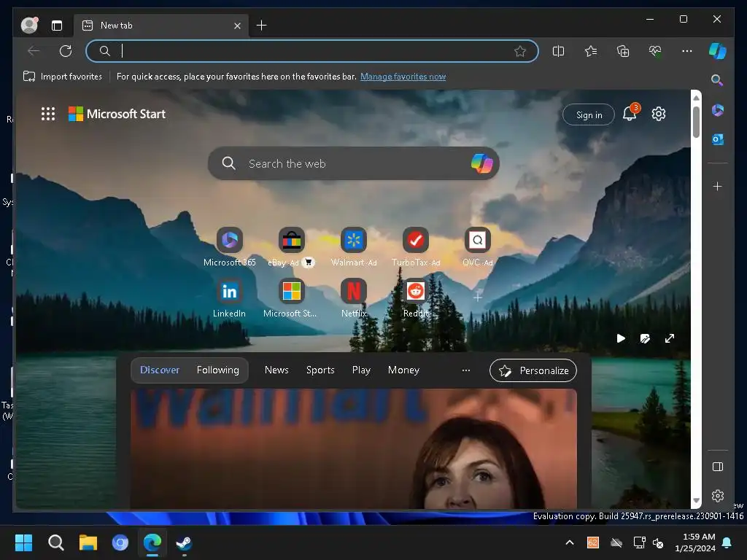This screenshot has width=747, height=560.
Task: Show hidden system tray icons
Action: [x=569, y=542]
